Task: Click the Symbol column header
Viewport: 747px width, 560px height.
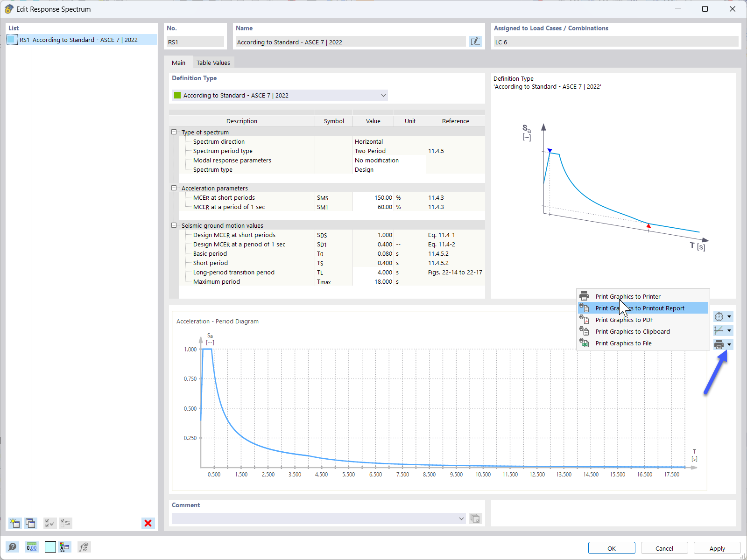Action: tap(334, 121)
